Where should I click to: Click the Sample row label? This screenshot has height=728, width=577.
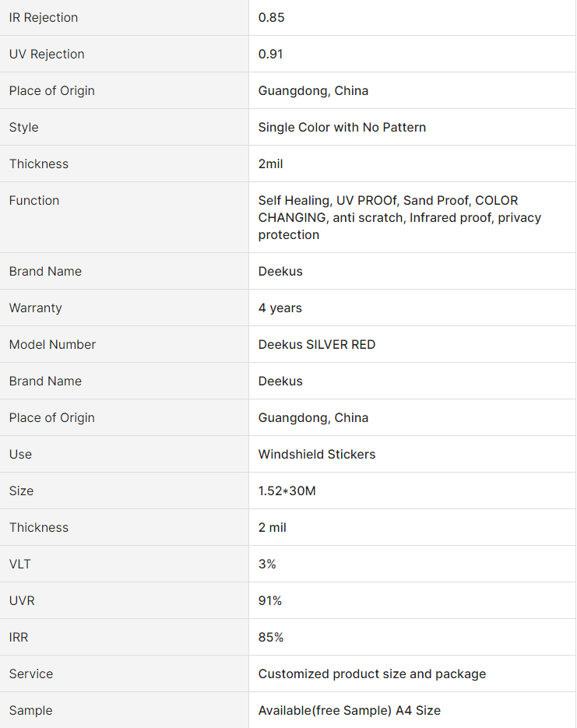[x=31, y=710]
